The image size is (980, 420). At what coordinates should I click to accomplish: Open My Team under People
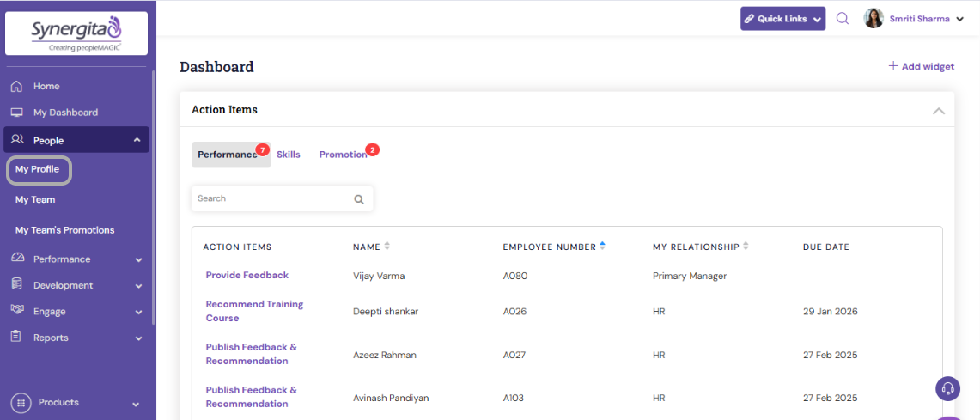tap(35, 200)
